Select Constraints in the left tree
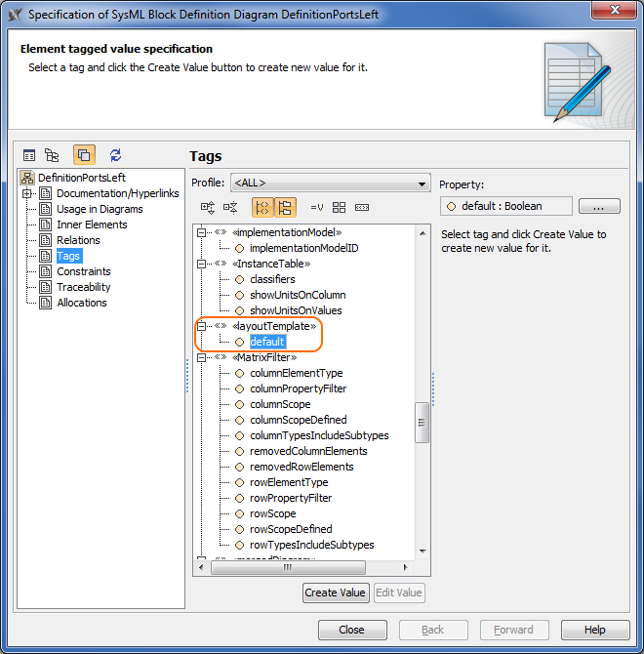This screenshot has width=644, height=654. [x=84, y=271]
